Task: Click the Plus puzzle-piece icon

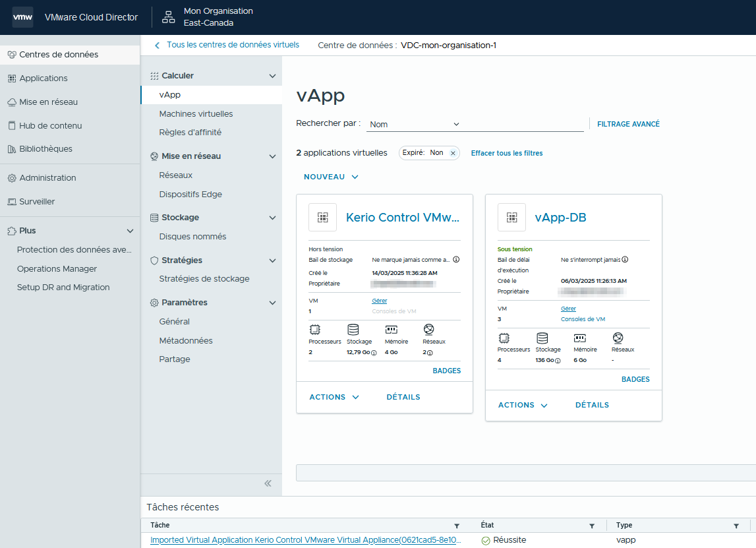Action: [x=12, y=231]
